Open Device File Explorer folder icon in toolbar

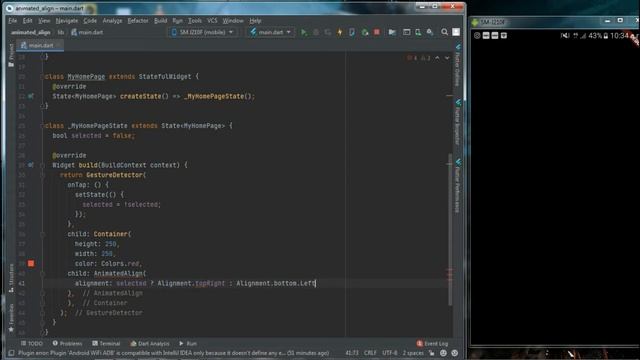392,32
